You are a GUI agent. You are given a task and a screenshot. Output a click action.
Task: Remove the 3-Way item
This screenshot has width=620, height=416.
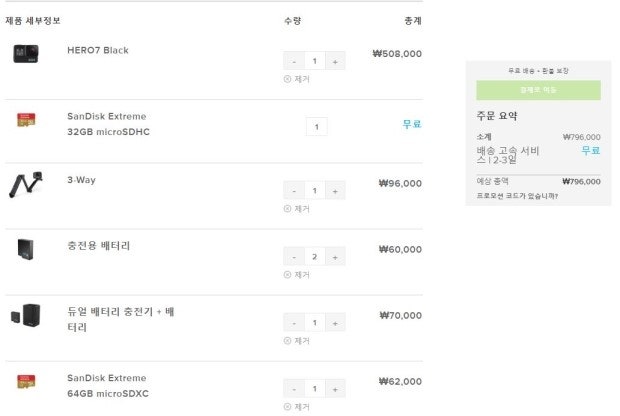click(x=296, y=209)
